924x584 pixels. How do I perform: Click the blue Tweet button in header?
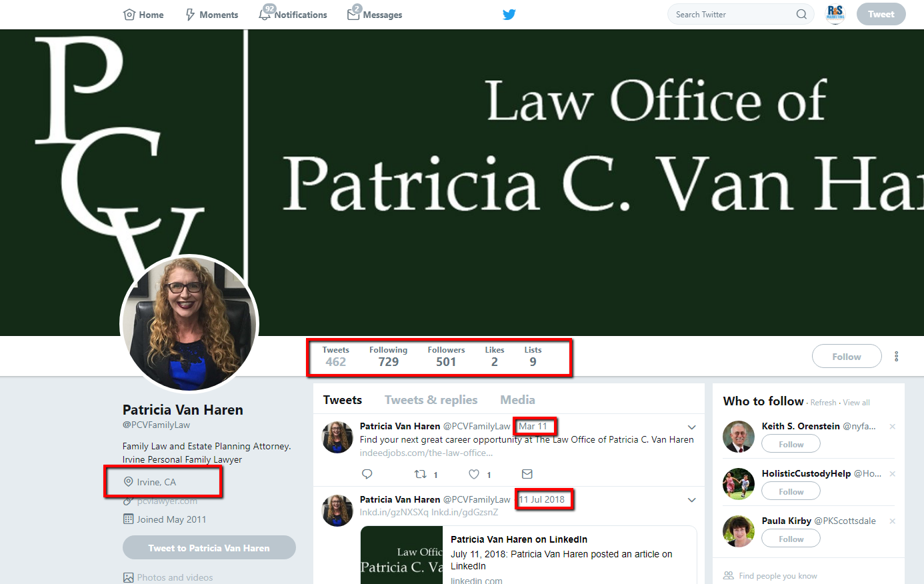(x=881, y=14)
